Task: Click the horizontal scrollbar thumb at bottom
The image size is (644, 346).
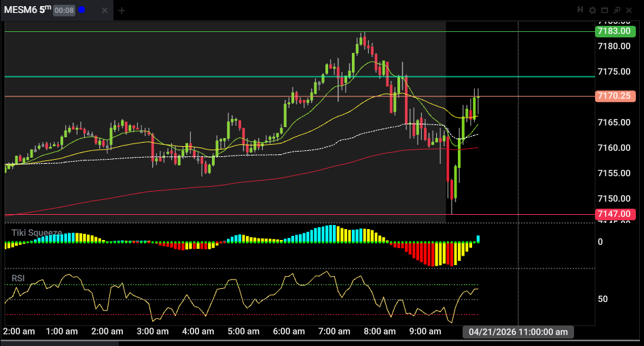Action: coord(60,343)
